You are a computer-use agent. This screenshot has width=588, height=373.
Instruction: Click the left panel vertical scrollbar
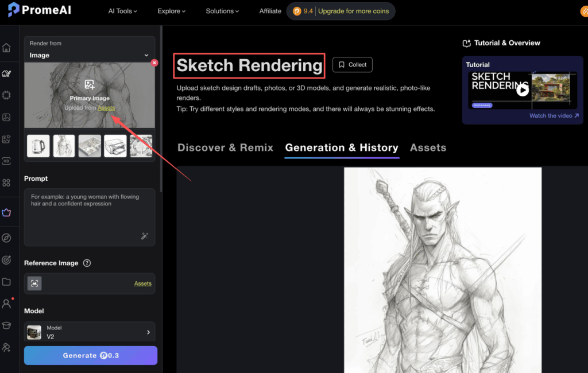coord(161,108)
